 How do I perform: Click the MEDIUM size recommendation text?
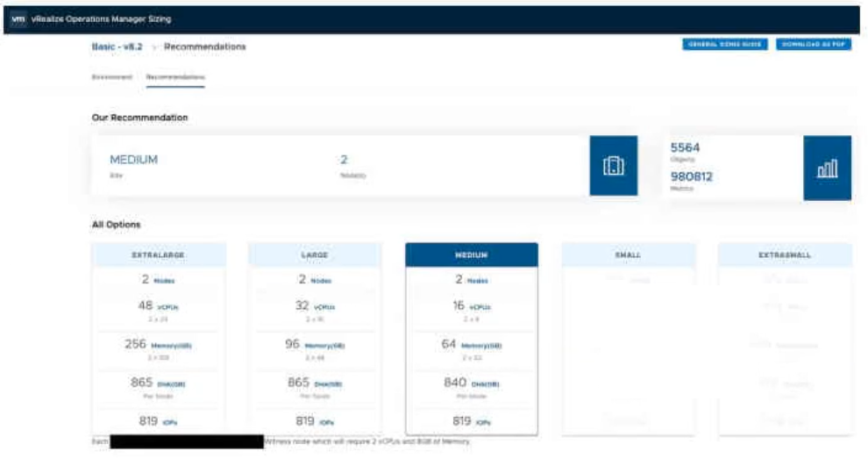pos(133,160)
